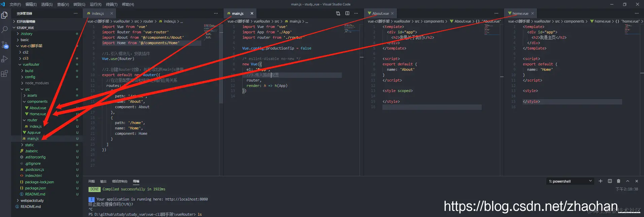This screenshot has width=644, height=217.
Task: Open the 终端(T) menu
Action: tap(112, 4)
